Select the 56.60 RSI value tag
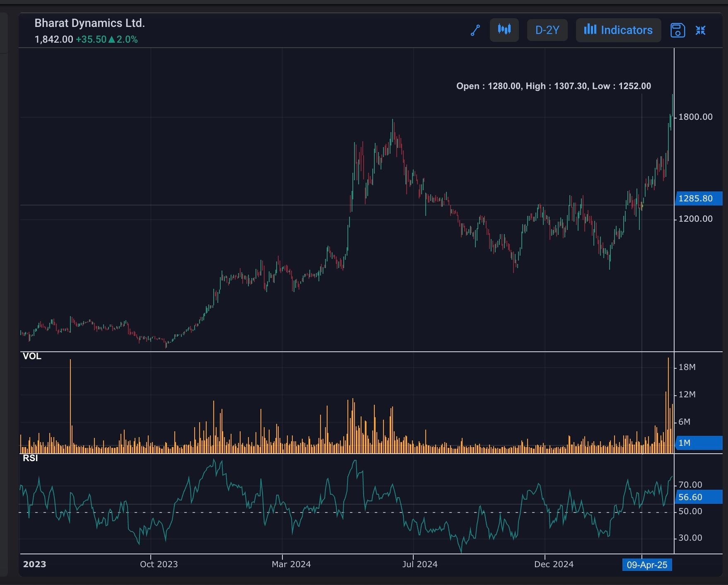Screen dimensions: 728x585 [x=699, y=497]
